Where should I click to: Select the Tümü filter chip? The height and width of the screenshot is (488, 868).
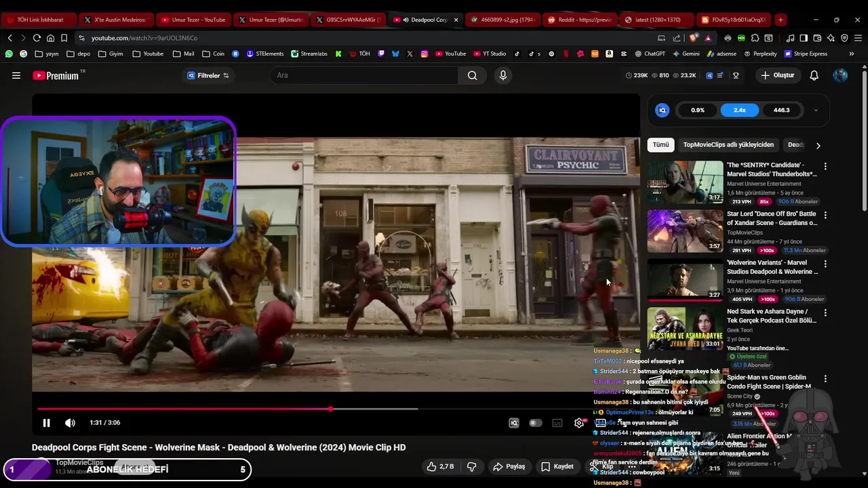tap(660, 144)
